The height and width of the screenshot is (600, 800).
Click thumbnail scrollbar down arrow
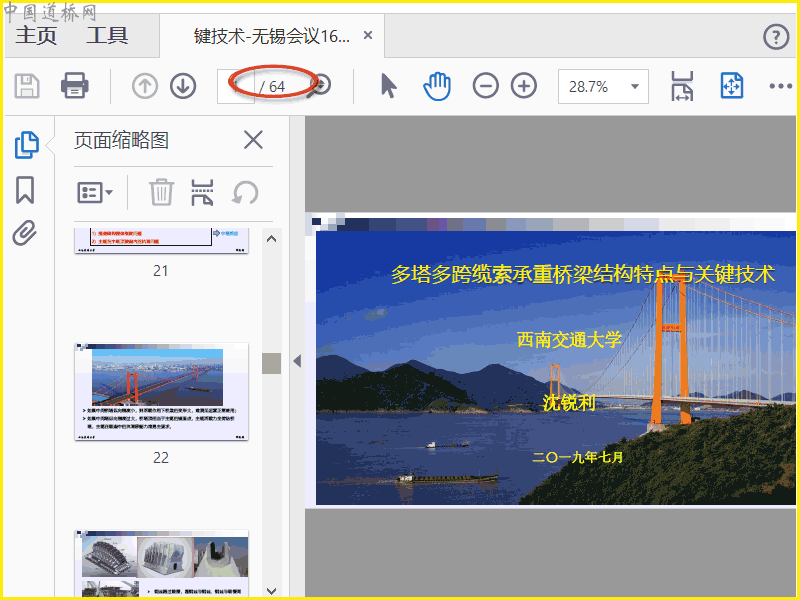click(271, 591)
